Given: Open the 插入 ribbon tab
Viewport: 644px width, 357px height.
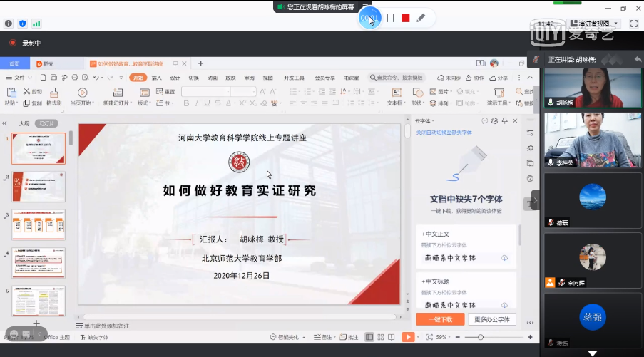Looking at the screenshot, I should point(156,78).
